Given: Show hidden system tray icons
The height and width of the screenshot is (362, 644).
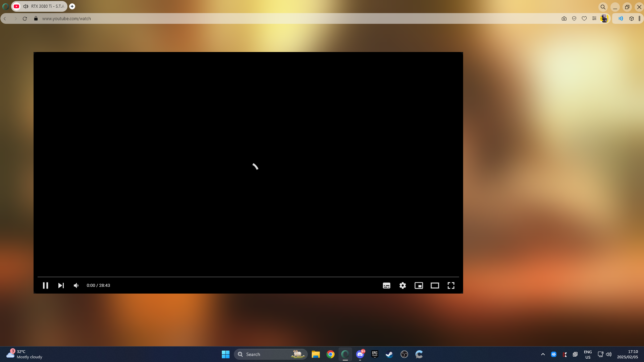Looking at the screenshot, I should click(x=543, y=354).
